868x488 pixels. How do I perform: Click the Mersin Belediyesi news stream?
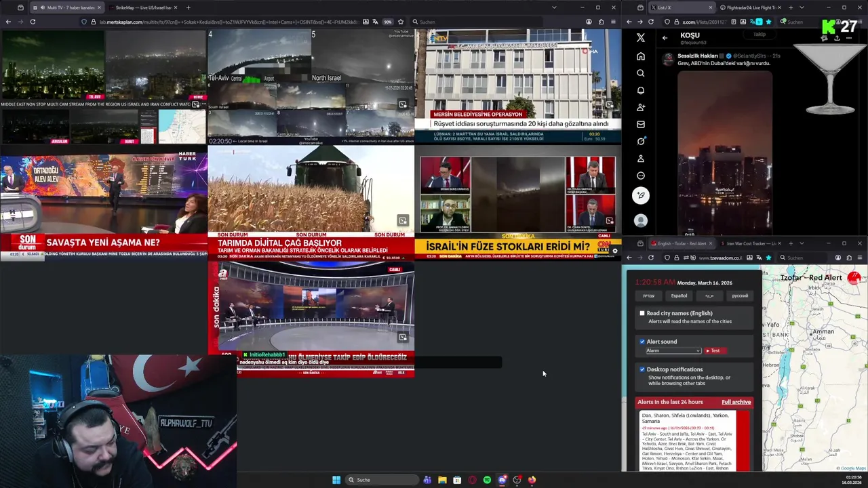[517, 87]
